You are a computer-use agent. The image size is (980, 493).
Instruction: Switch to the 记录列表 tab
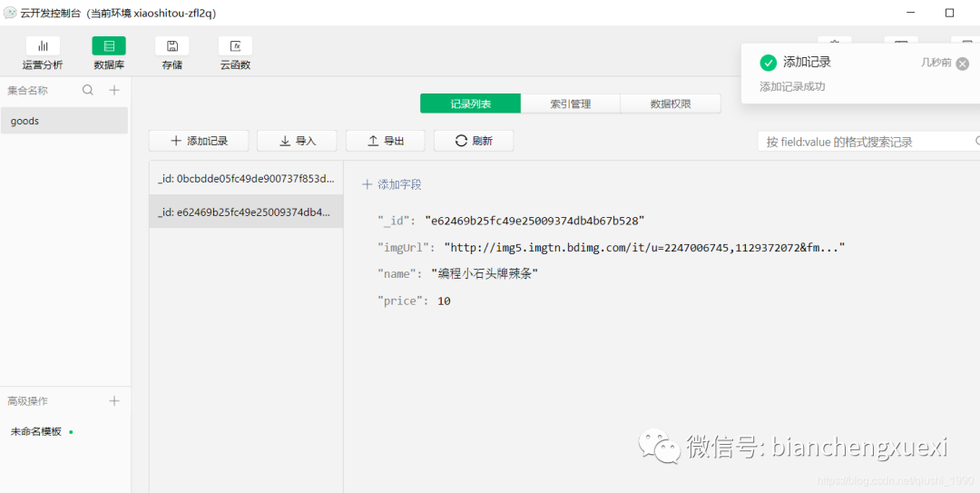click(470, 104)
